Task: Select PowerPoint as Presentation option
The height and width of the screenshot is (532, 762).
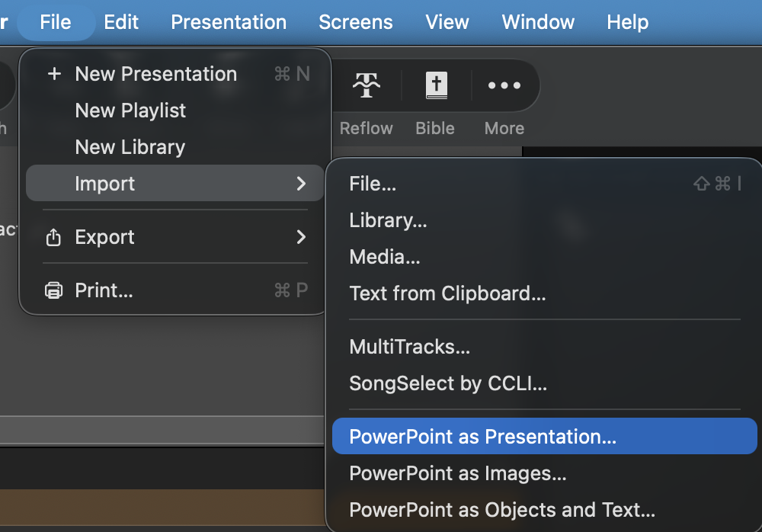Action: (482, 437)
